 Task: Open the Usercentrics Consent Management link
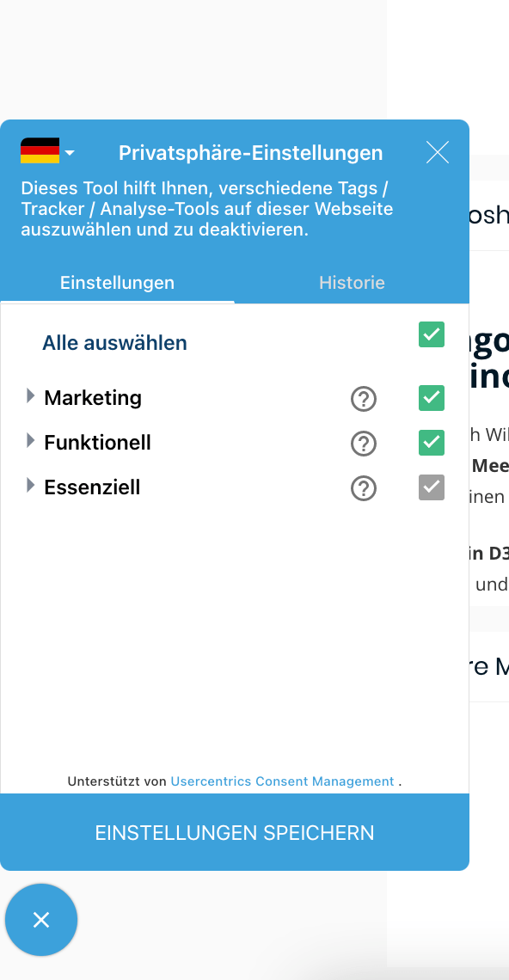(281, 781)
